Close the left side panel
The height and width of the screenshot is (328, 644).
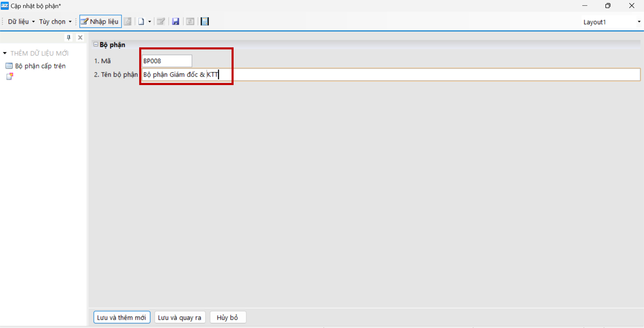click(x=80, y=37)
